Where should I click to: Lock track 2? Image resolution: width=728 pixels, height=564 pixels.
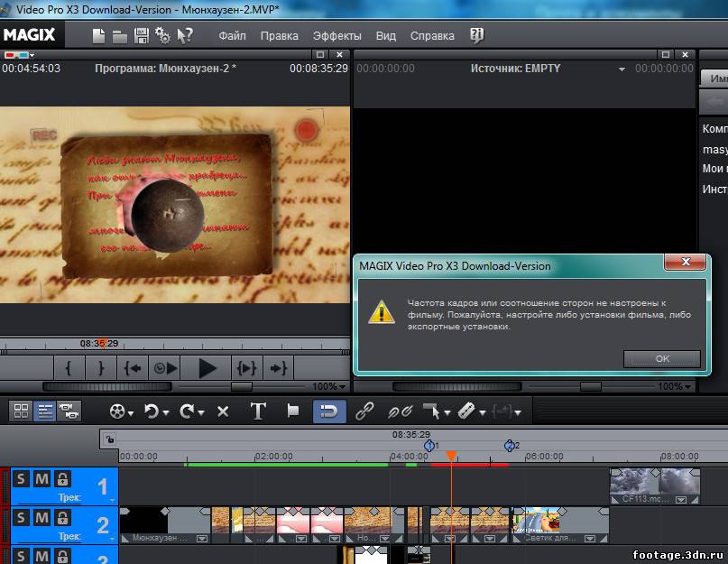pos(62,518)
